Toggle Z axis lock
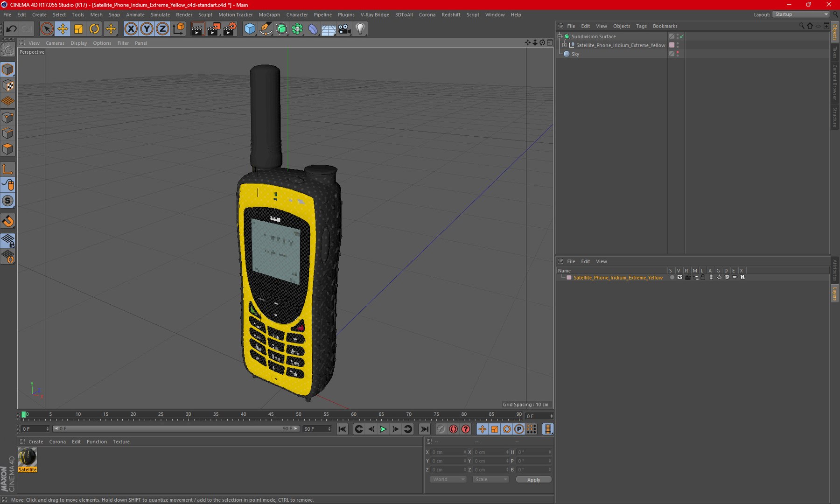 [x=162, y=29]
